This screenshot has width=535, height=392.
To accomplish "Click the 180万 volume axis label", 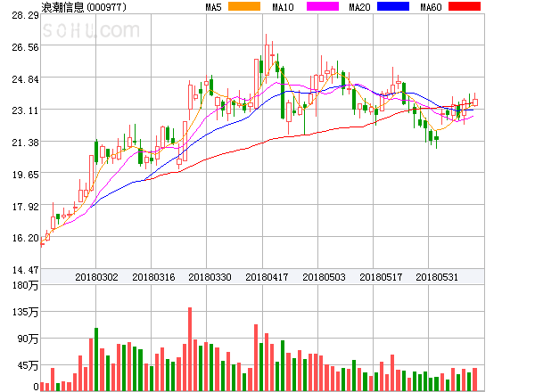I will tap(25, 285).
